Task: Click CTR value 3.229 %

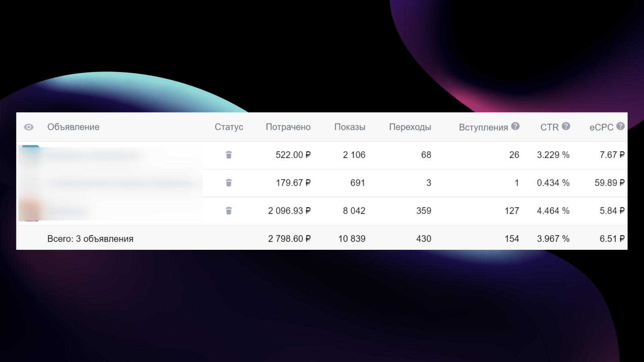Action: [x=553, y=155]
